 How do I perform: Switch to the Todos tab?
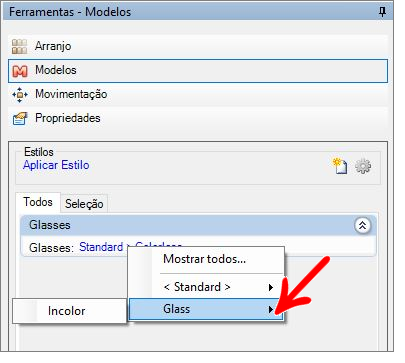tap(38, 202)
